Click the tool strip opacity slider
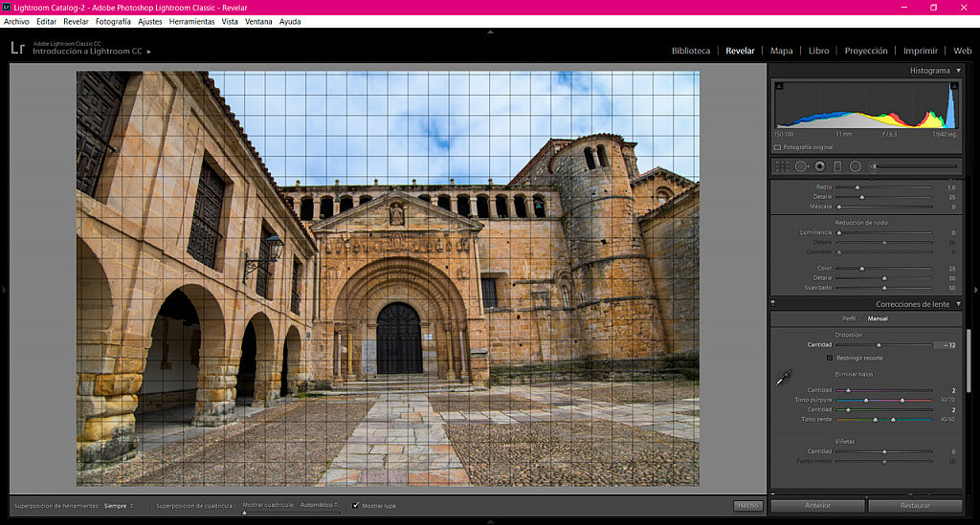This screenshot has width=980, height=525. (x=914, y=166)
